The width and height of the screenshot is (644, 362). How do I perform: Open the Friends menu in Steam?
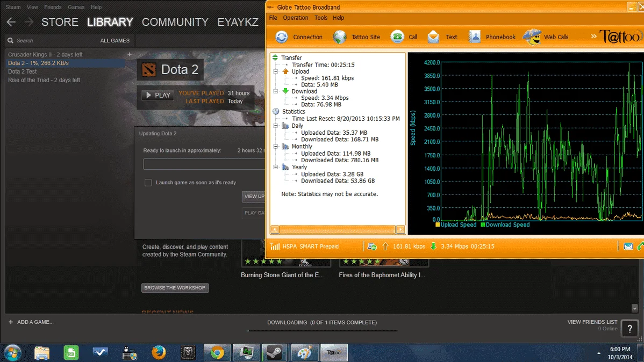(x=53, y=7)
